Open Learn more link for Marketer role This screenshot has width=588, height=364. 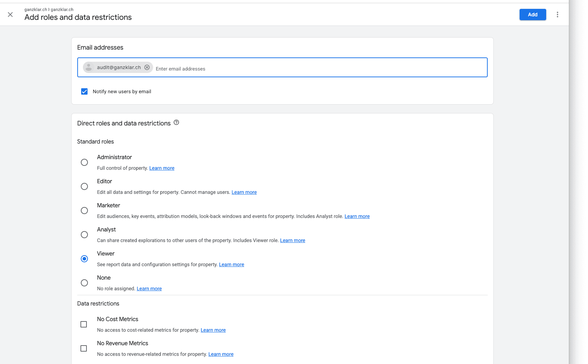357,216
